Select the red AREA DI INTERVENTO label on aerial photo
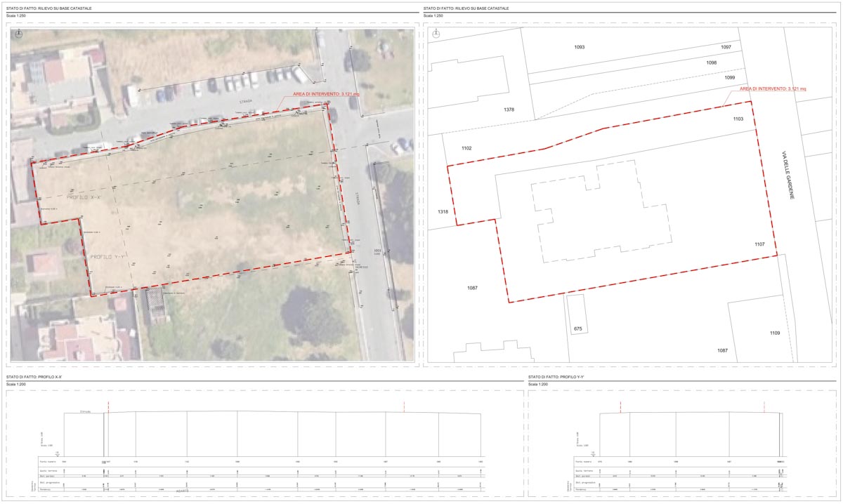The width and height of the screenshot is (843, 504). click(x=327, y=93)
